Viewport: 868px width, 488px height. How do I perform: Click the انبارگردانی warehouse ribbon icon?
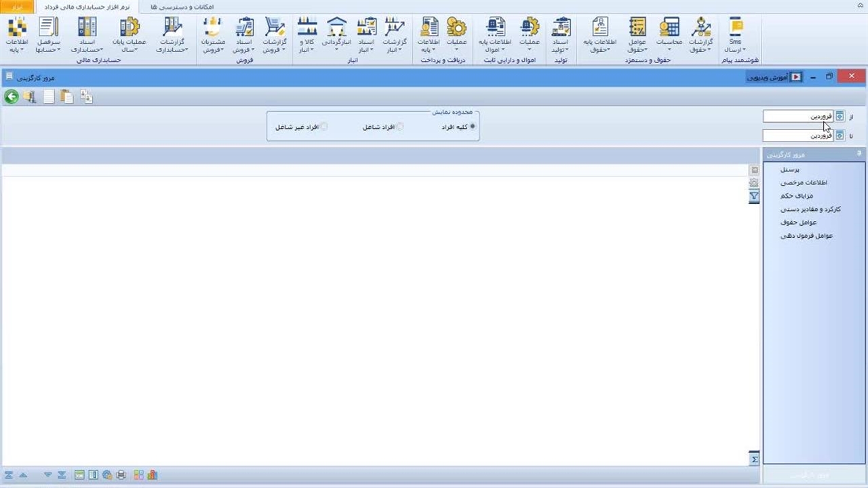point(336,36)
